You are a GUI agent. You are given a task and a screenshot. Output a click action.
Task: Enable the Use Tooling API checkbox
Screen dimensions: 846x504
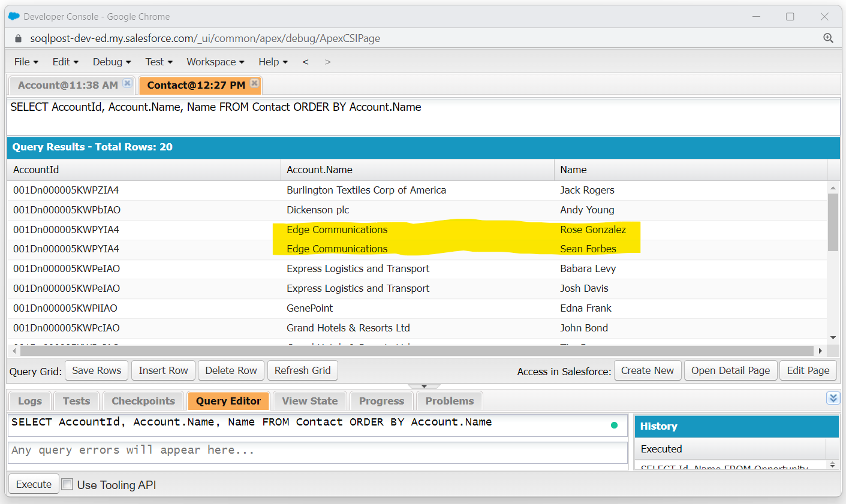click(68, 484)
